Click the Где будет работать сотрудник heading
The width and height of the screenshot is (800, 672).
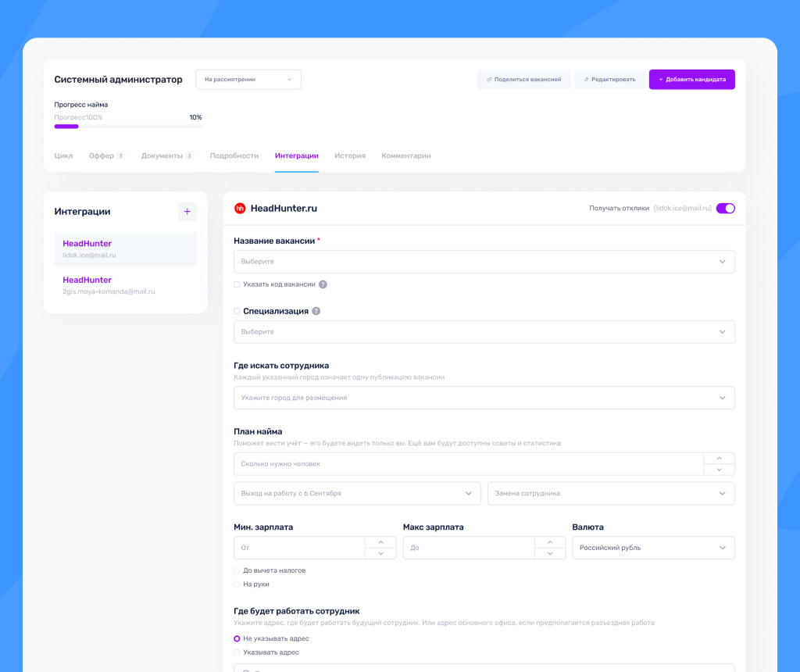296,611
